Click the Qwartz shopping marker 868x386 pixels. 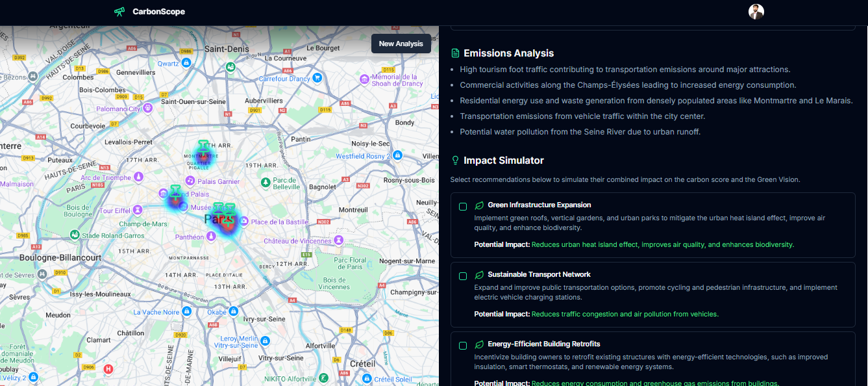tap(186, 62)
